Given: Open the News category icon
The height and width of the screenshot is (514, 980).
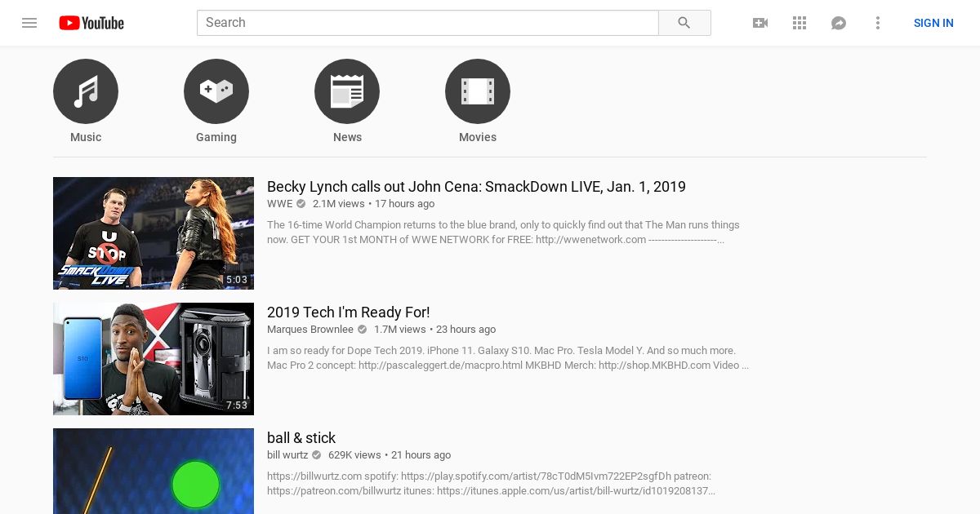Looking at the screenshot, I should pyautogui.click(x=347, y=91).
